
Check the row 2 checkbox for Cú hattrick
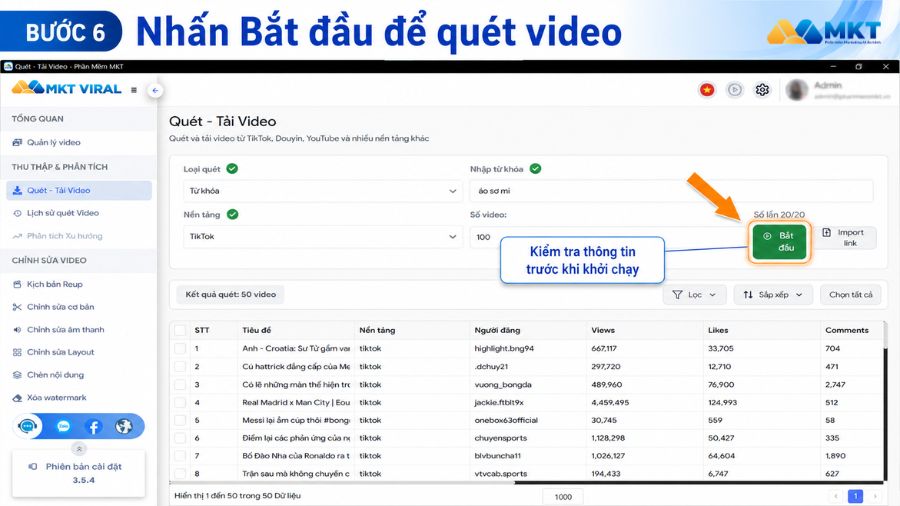point(180,367)
